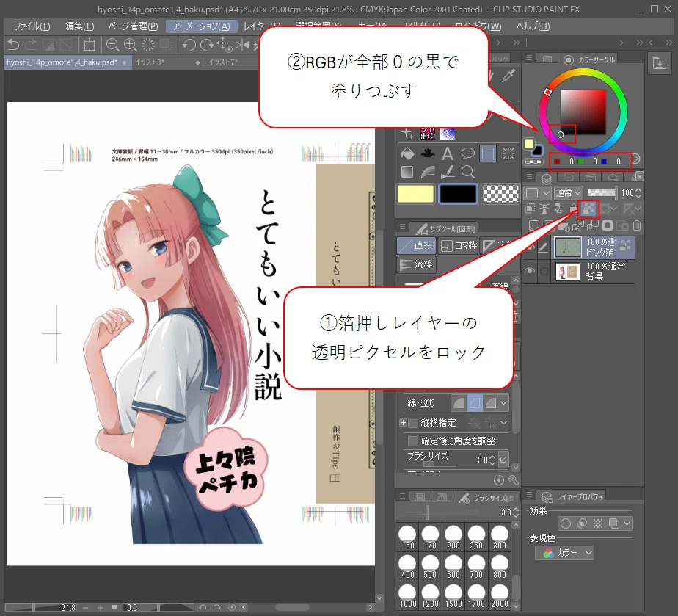Select the yellow main color swatch

(415, 194)
